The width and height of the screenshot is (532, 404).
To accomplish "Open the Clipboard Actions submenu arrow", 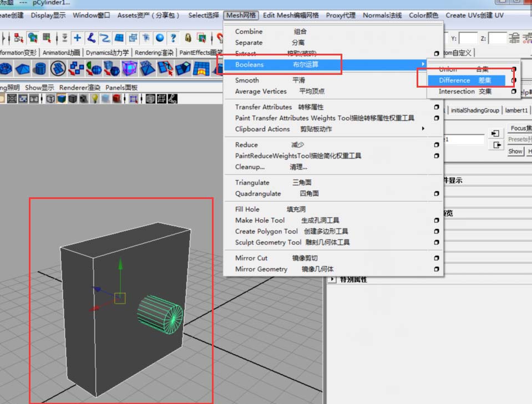I will point(423,129).
